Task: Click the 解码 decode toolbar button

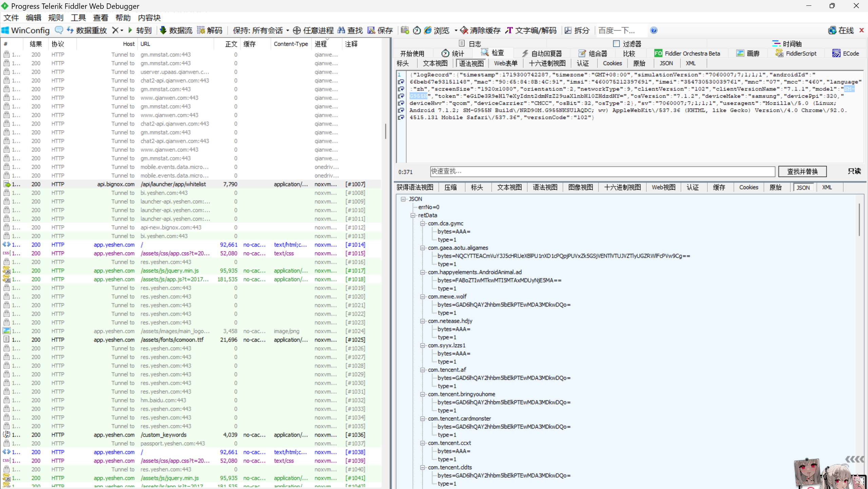Action: (210, 30)
